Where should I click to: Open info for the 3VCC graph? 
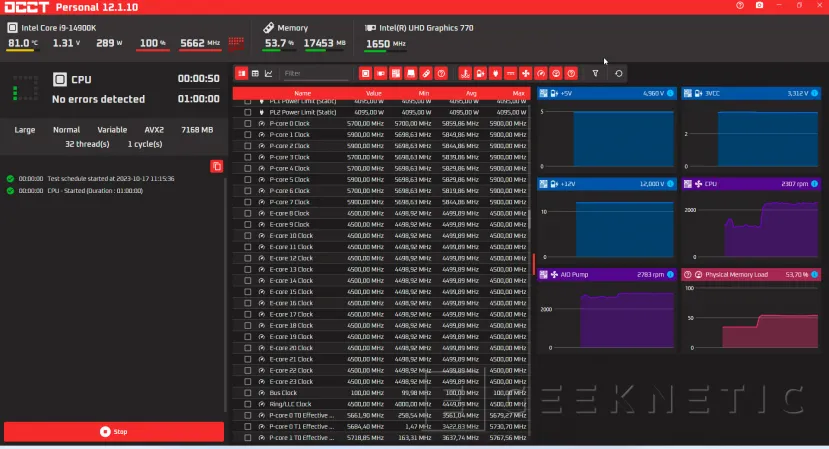(815, 93)
